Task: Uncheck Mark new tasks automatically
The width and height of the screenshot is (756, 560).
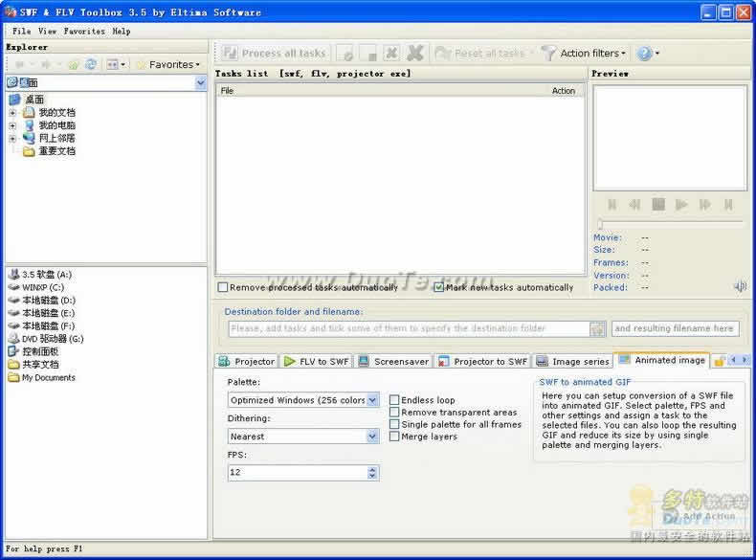Action: pos(438,287)
